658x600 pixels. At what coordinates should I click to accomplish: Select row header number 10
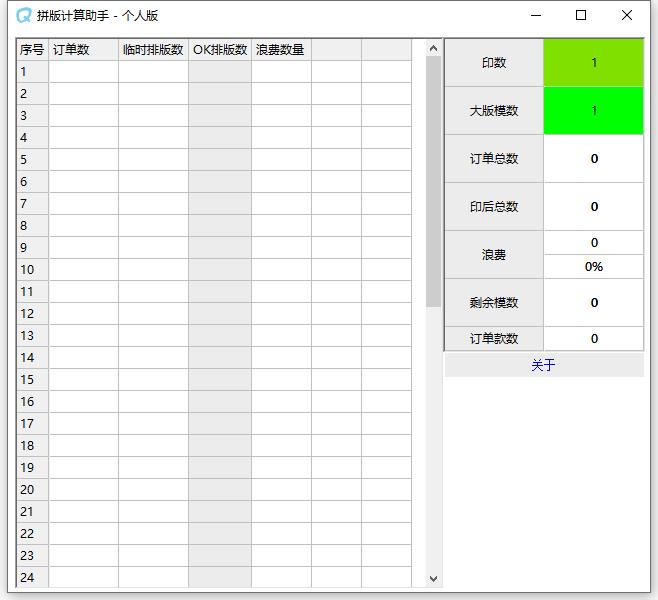click(32, 270)
